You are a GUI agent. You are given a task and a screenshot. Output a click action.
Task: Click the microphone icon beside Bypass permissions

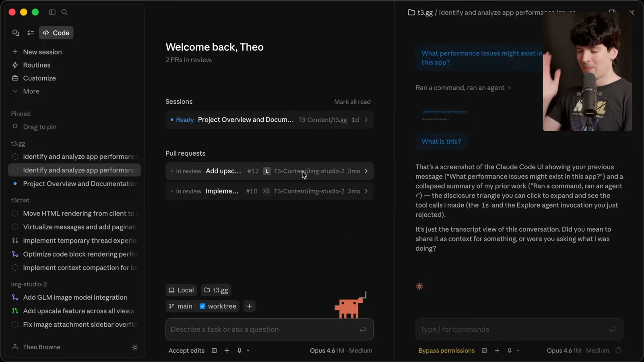pyautogui.click(x=510, y=351)
